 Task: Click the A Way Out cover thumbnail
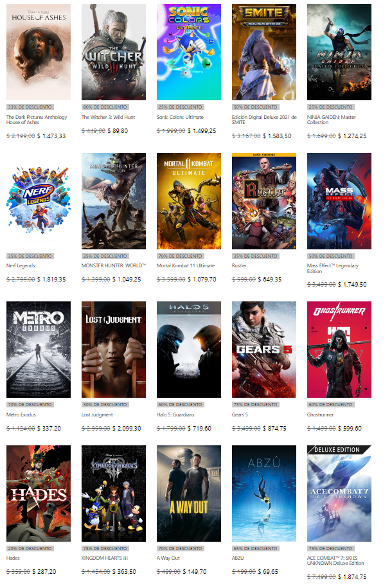pos(188,494)
